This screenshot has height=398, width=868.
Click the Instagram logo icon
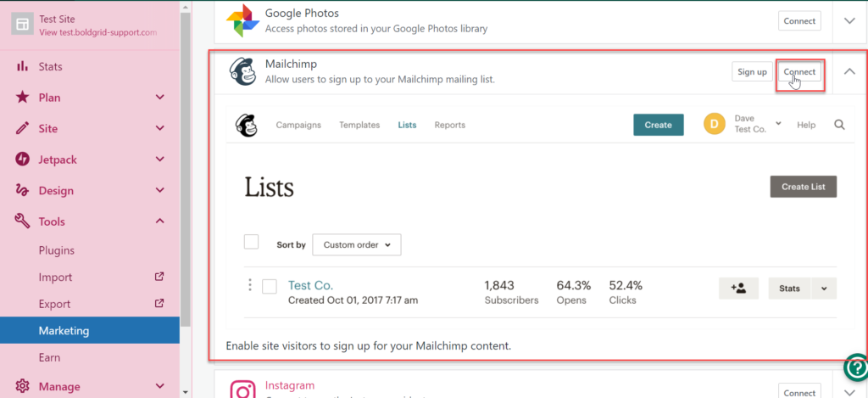pyautogui.click(x=243, y=390)
